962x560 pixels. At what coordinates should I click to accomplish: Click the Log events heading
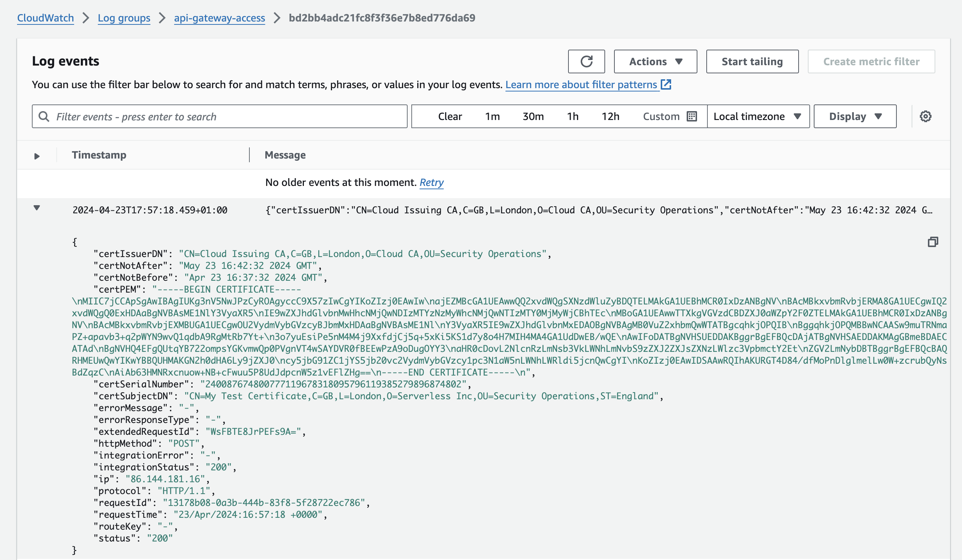[66, 61]
